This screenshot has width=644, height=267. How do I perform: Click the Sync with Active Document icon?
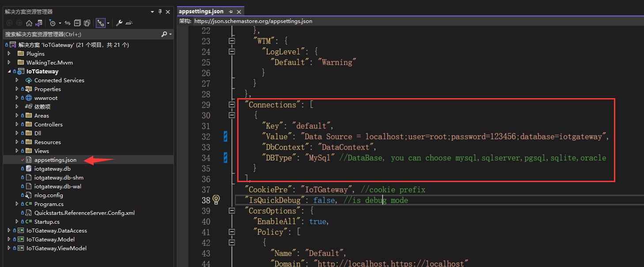pyautogui.click(x=68, y=23)
